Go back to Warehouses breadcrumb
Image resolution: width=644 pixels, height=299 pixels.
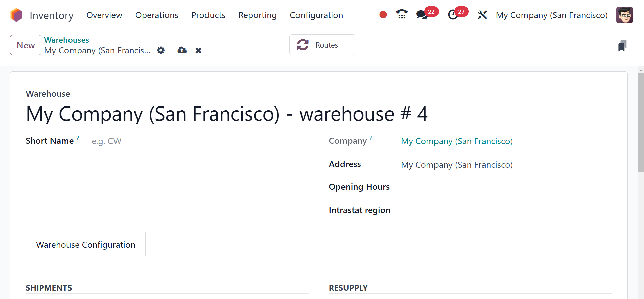tap(66, 40)
